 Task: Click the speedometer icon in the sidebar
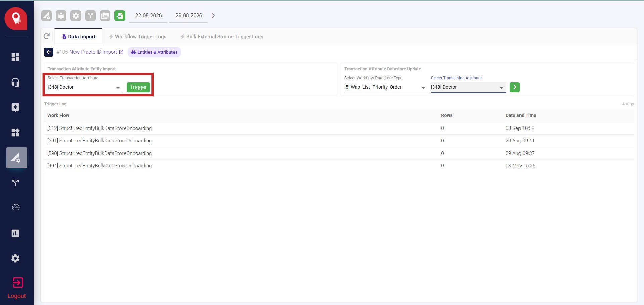(x=16, y=207)
